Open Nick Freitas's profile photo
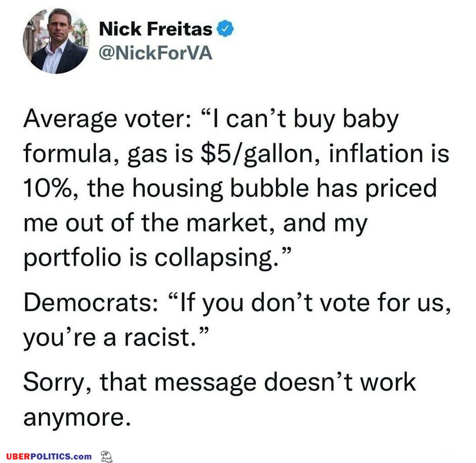476x463 pixels. [56, 41]
